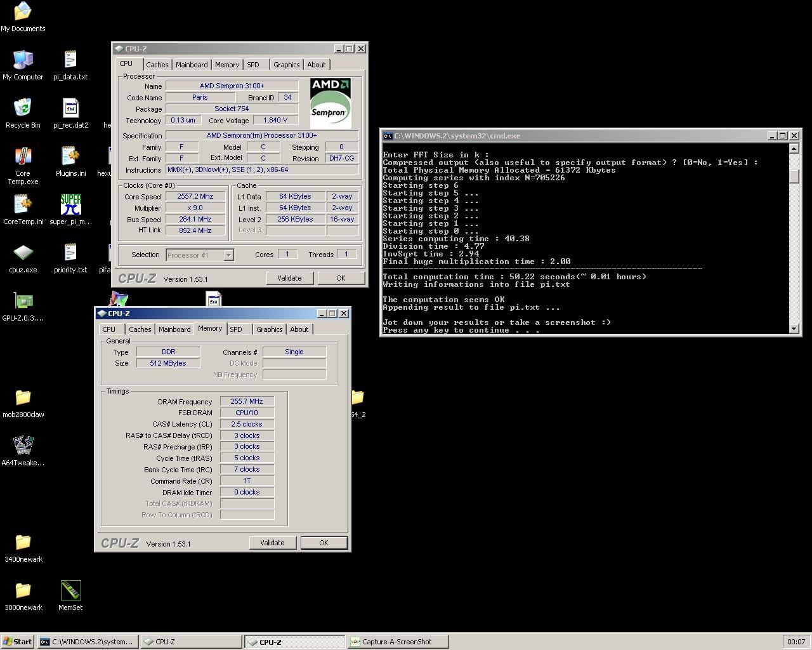Launch A64Tweaker desktop icon
This screenshot has width=812, height=650.
tap(23, 451)
